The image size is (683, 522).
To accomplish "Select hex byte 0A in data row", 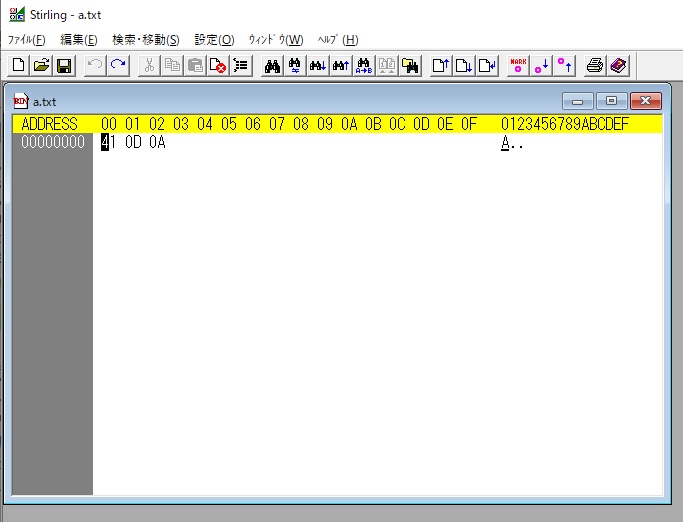I will pyautogui.click(x=157, y=142).
